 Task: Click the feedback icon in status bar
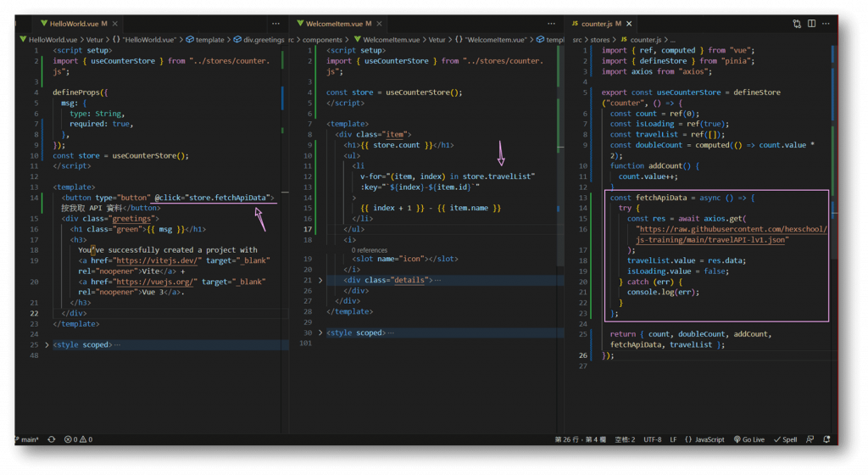coord(810,439)
